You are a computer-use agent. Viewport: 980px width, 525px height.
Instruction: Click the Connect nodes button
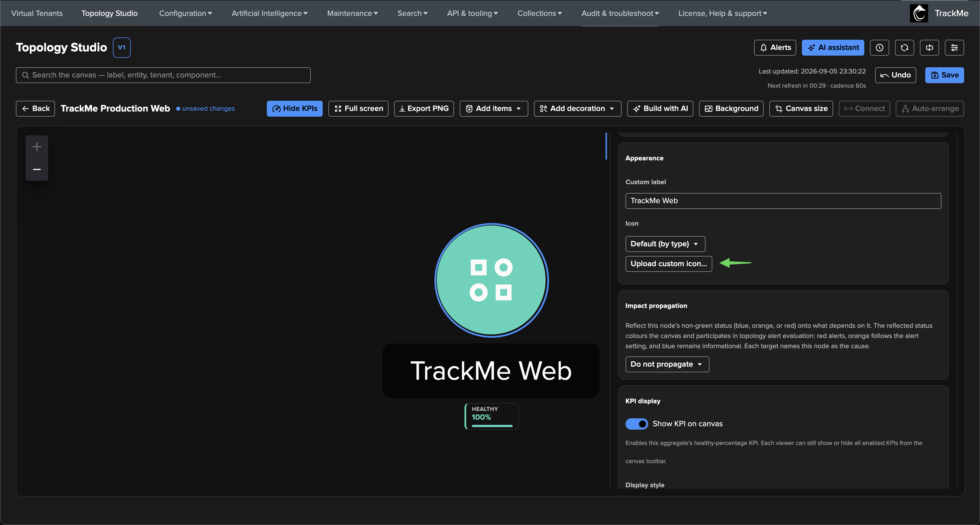[864, 108]
